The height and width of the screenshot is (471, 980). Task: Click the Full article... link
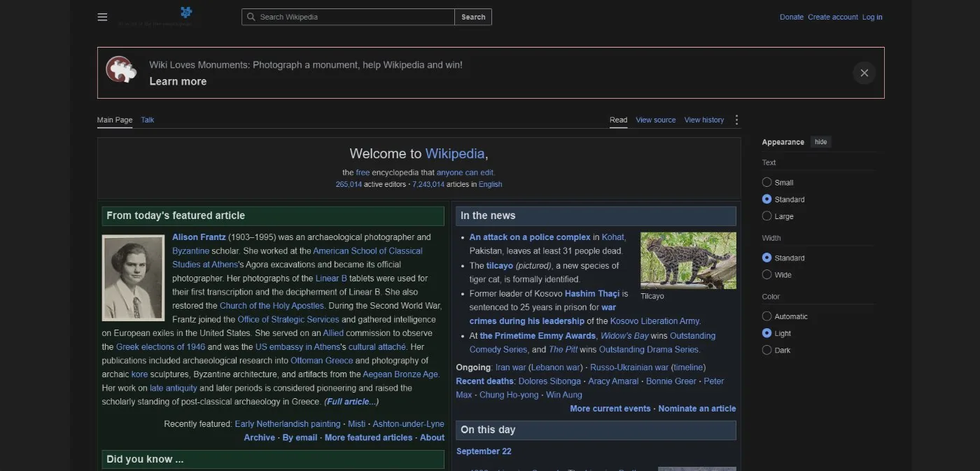(351, 402)
